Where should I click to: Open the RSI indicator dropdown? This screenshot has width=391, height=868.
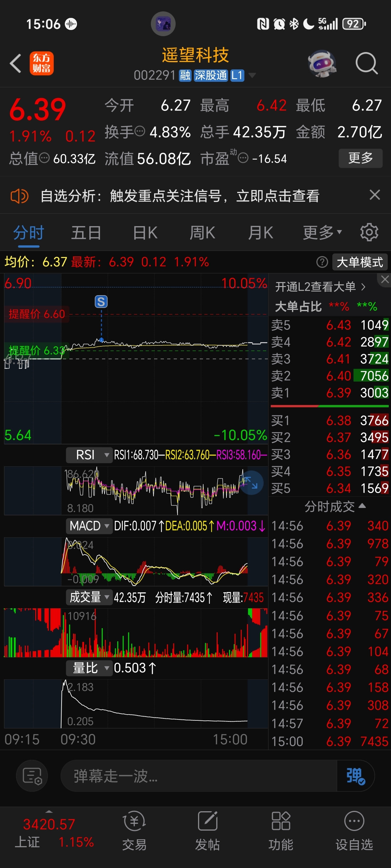pyautogui.click(x=89, y=455)
